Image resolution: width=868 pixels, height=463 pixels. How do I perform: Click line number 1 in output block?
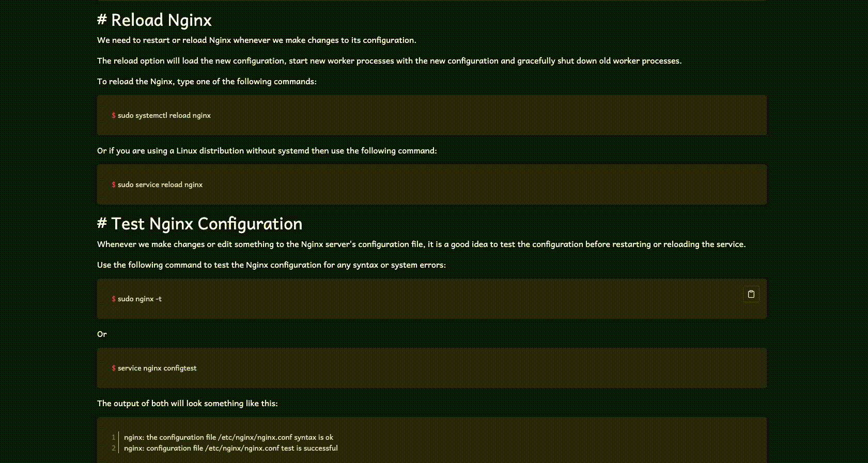(x=114, y=437)
